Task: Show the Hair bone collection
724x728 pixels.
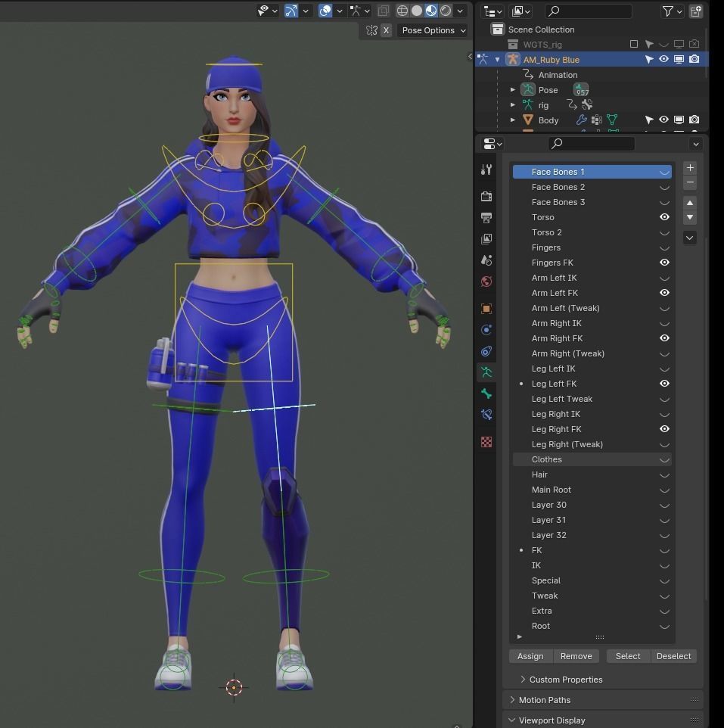Action: [664, 475]
